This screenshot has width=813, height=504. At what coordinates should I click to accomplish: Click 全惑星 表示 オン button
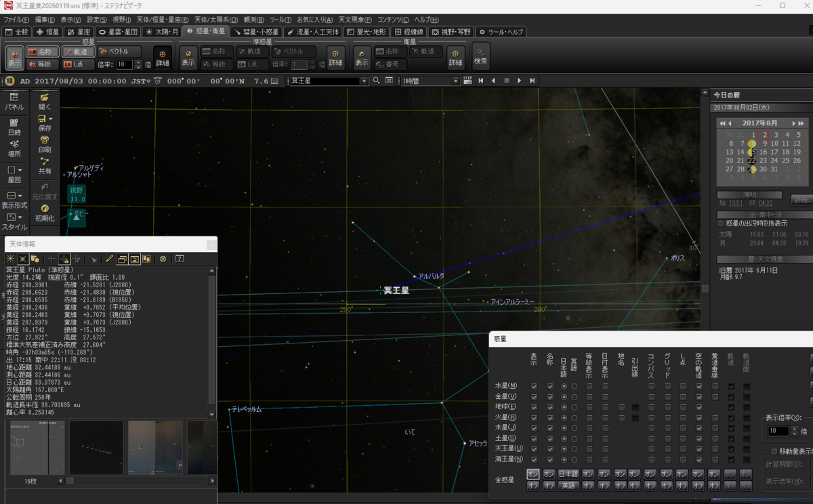[533, 474]
